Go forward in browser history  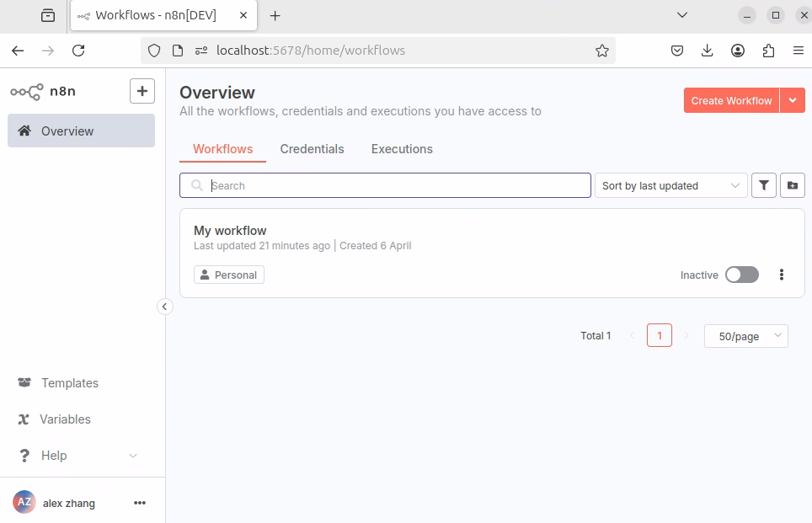point(48,51)
